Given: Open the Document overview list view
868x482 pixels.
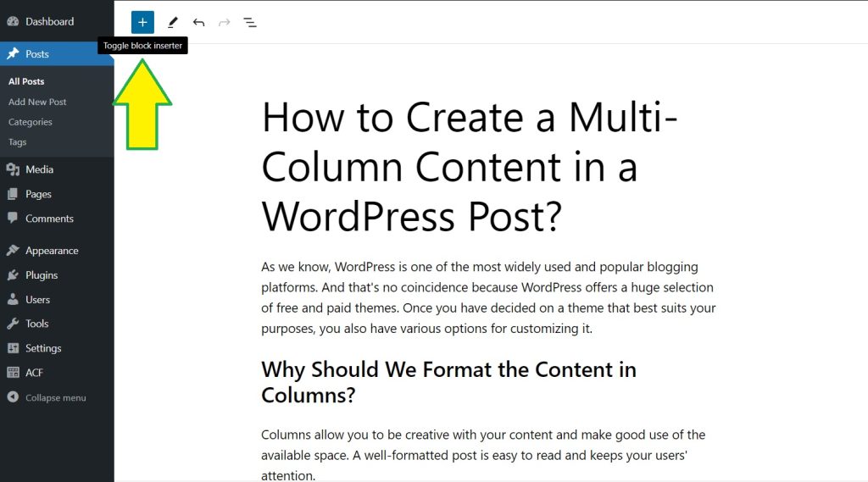Looking at the screenshot, I should 250,22.
